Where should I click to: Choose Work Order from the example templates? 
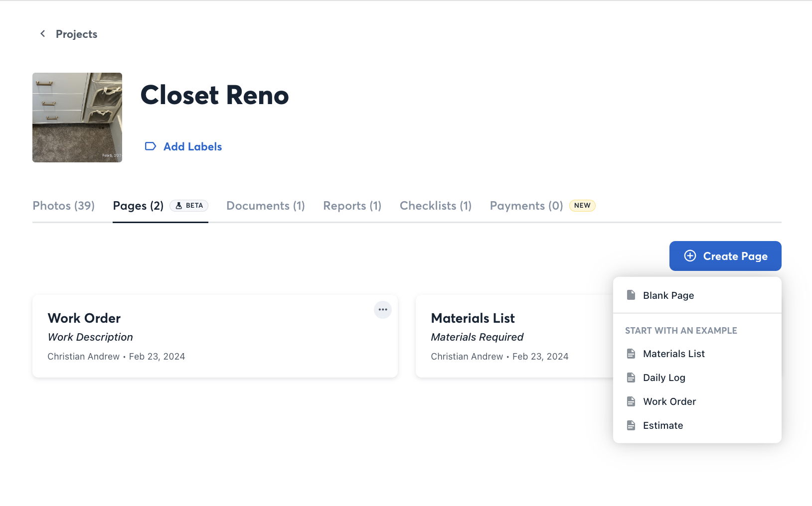coord(669,401)
